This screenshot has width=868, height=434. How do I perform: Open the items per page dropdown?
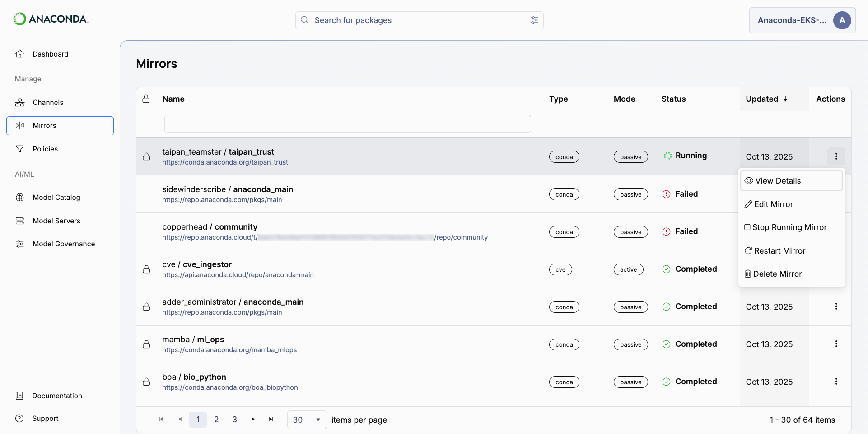pyautogui.click(x=307, y=420)
